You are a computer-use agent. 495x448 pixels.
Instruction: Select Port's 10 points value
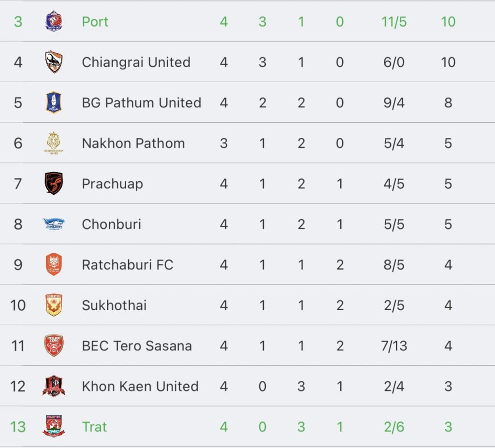[448, 21]
